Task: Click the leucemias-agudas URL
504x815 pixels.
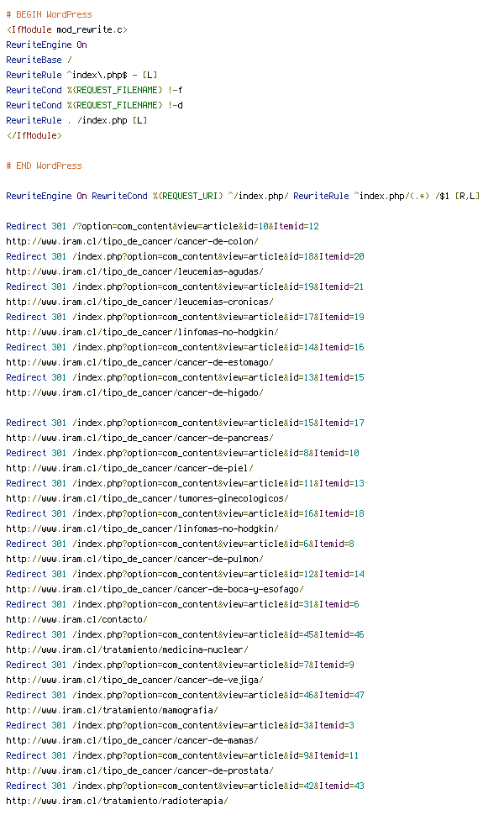Action: [x=134, y=271]
